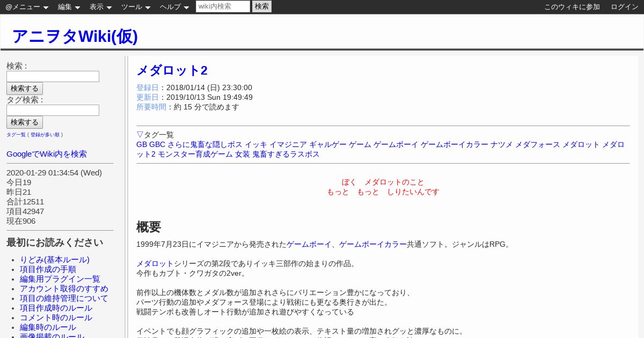Click the イッキ tag link
Screen dimensions: 644x338
(256, 144)
